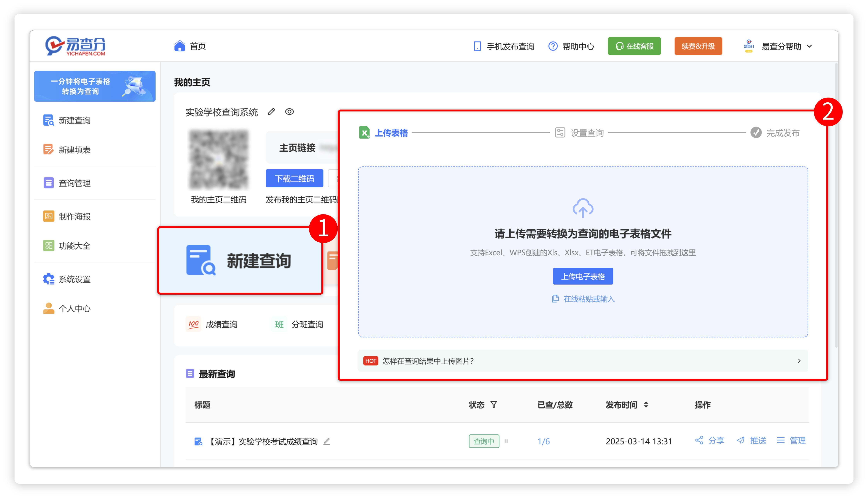Open 手机发布查询 phone icon
868x499 pixels.
coord(477,46)
